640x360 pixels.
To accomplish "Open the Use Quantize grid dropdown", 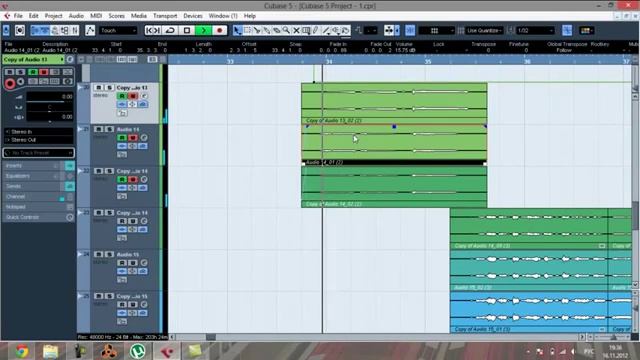I will tap(484, 31).
